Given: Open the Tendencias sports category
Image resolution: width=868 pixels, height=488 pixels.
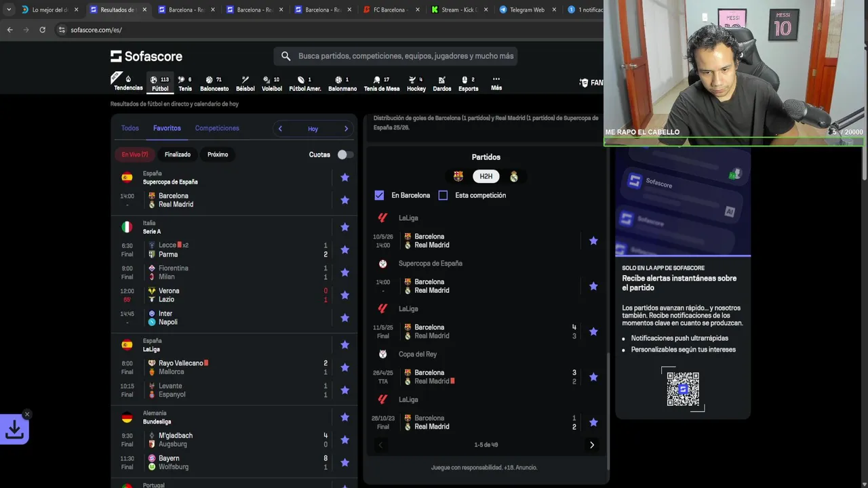Looking at the screenshot, I should (x=127, y=83).
